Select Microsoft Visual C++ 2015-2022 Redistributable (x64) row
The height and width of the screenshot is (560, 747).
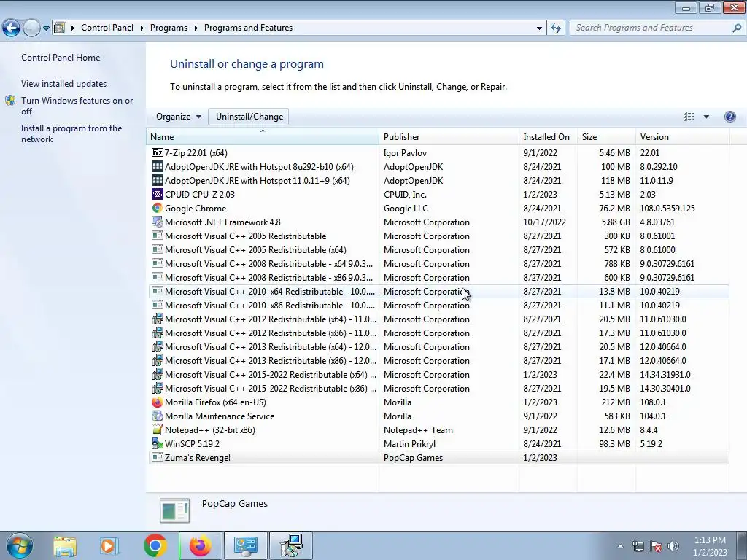tap(438, 375)
